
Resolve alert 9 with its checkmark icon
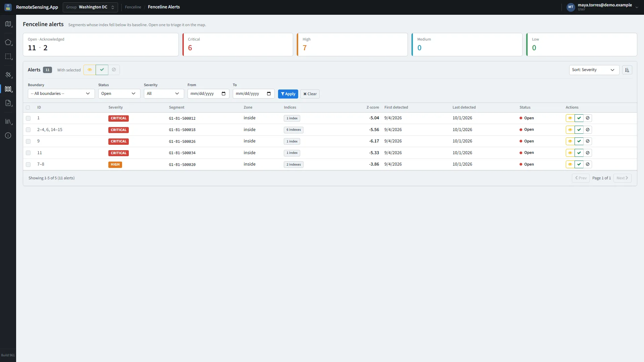(x=579, y=141)
